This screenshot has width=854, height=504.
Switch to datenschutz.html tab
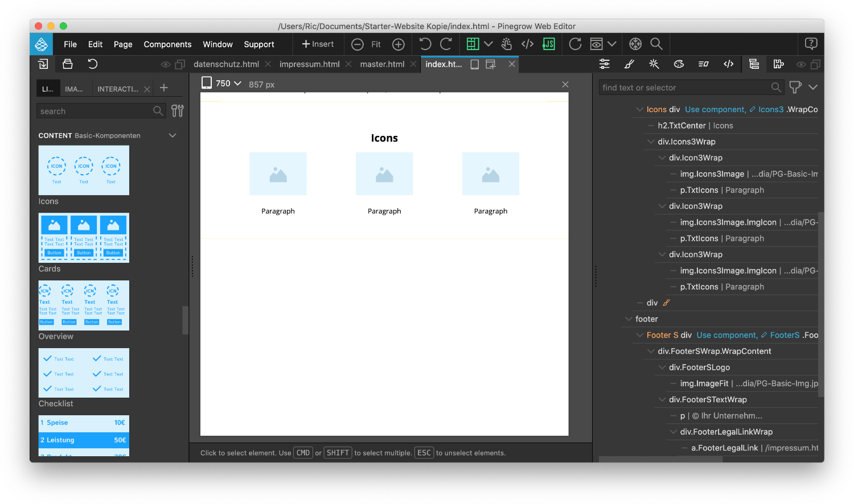pyautogui.click(x=226, y=64)
